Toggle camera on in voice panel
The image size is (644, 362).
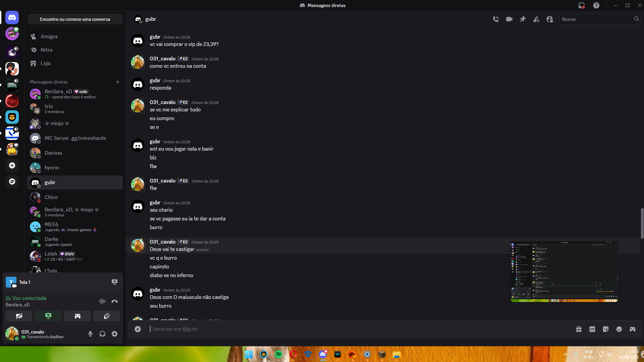click(19, 316)
